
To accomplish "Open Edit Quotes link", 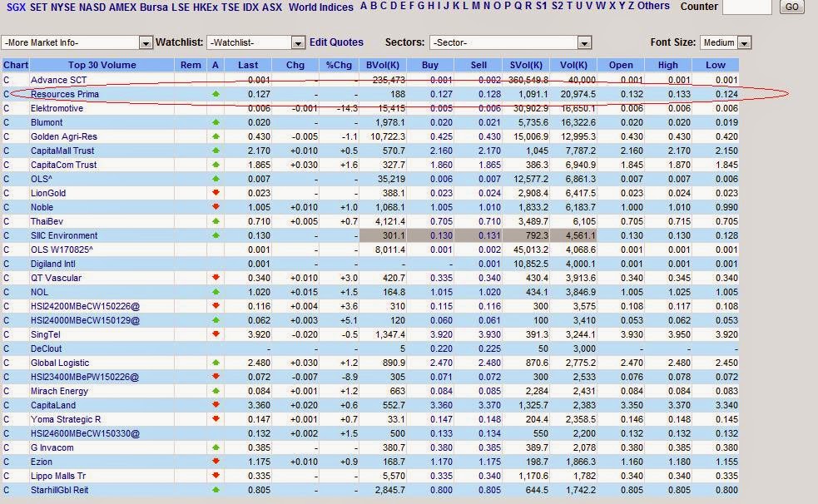I will click(x=336, y=42).
